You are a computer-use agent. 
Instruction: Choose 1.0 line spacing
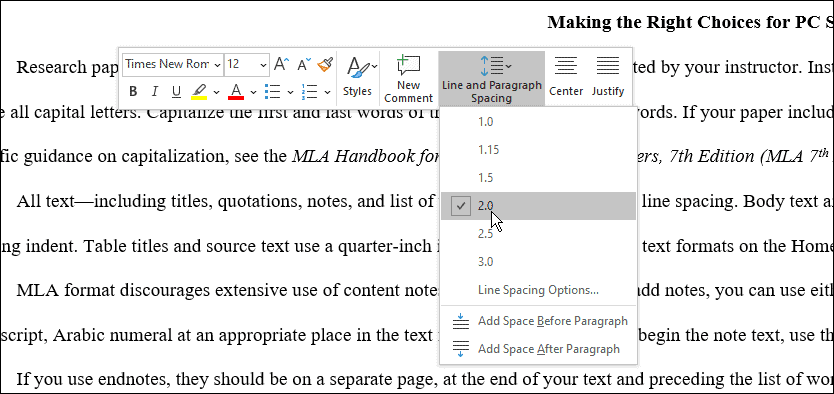(x=538, y=122)
